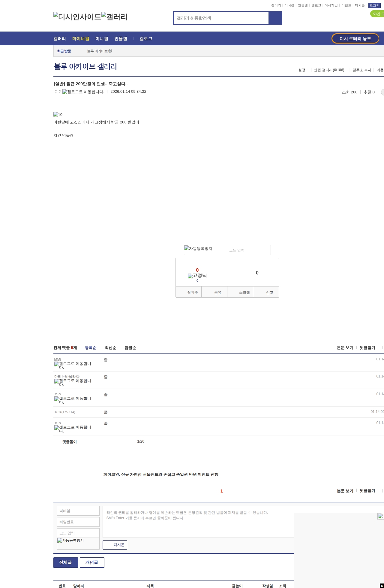Click the 실베추 button
The width and height of the screenshot is (384, 588).
coord(189,292)
